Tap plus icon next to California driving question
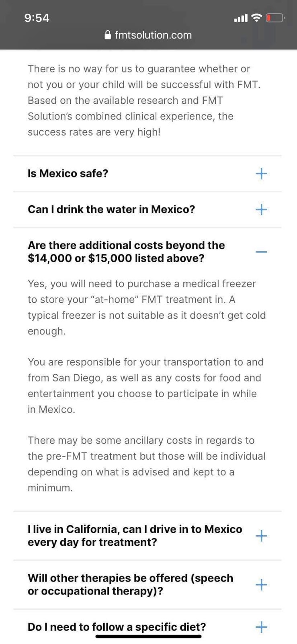Screen dimensions: 297x644 click(261, 536)
